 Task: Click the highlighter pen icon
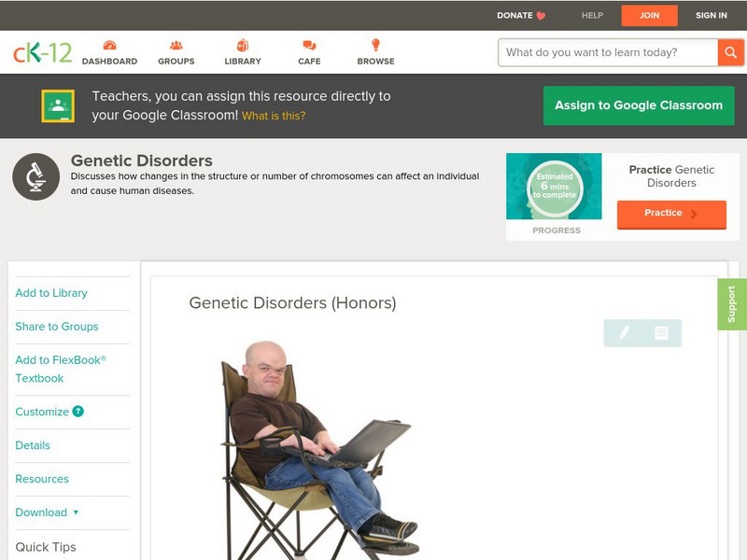624,332
